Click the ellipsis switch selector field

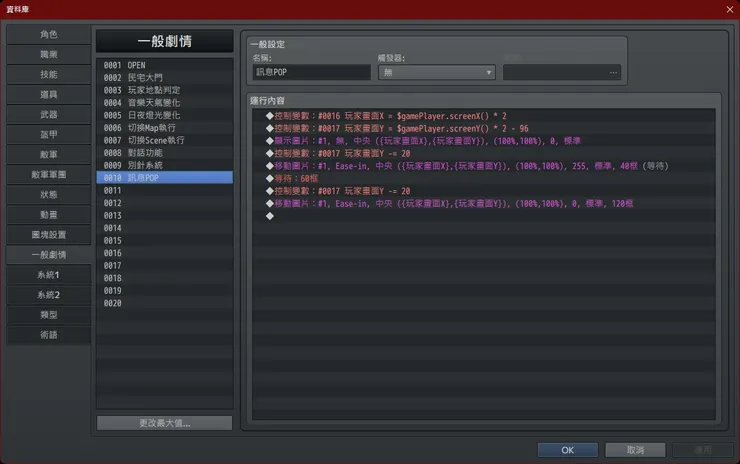coord(562,72)
